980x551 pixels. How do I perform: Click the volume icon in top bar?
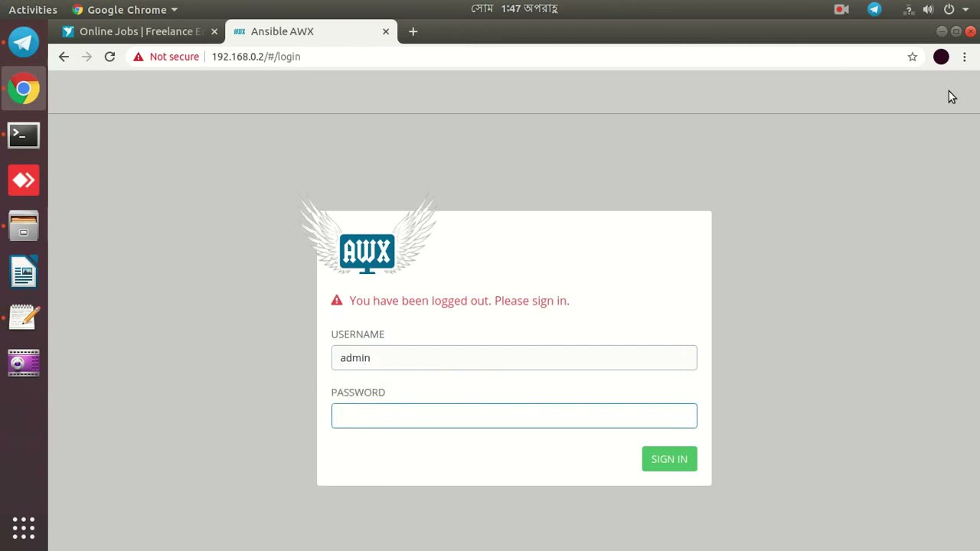coord(928,9)
